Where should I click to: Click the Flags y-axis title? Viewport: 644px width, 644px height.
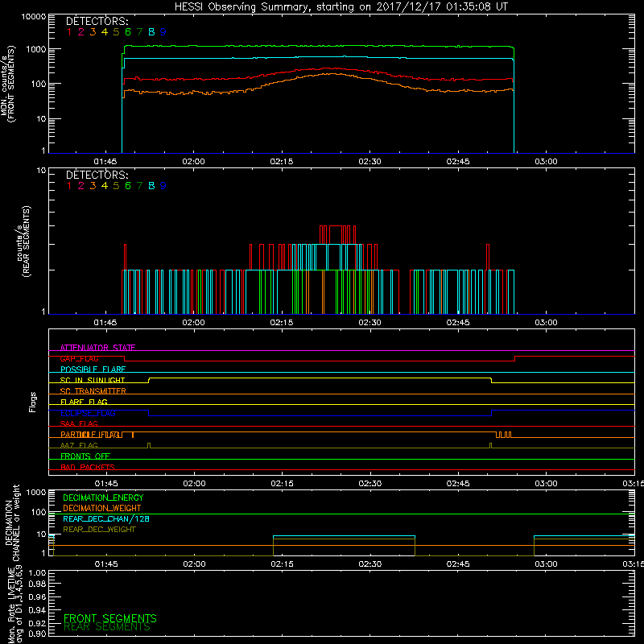33,402
